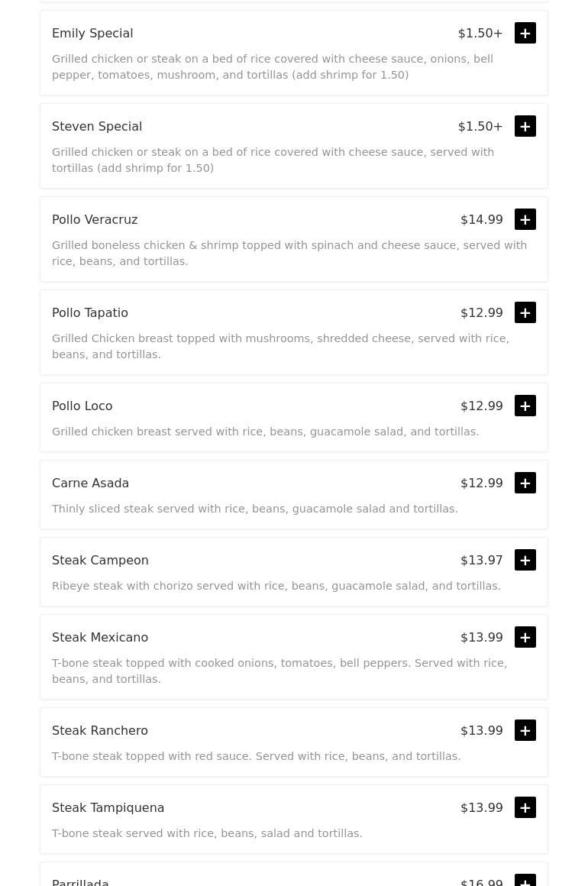Click the plus icon next to Steak Mexicano
The image size is (588, 886).
525,637
